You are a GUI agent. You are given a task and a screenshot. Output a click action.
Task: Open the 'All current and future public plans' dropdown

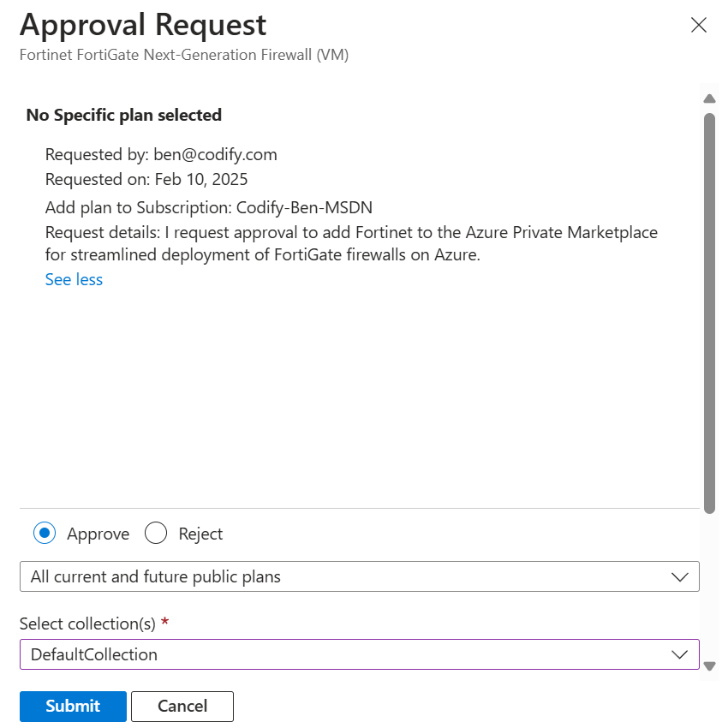coord(360,576)
